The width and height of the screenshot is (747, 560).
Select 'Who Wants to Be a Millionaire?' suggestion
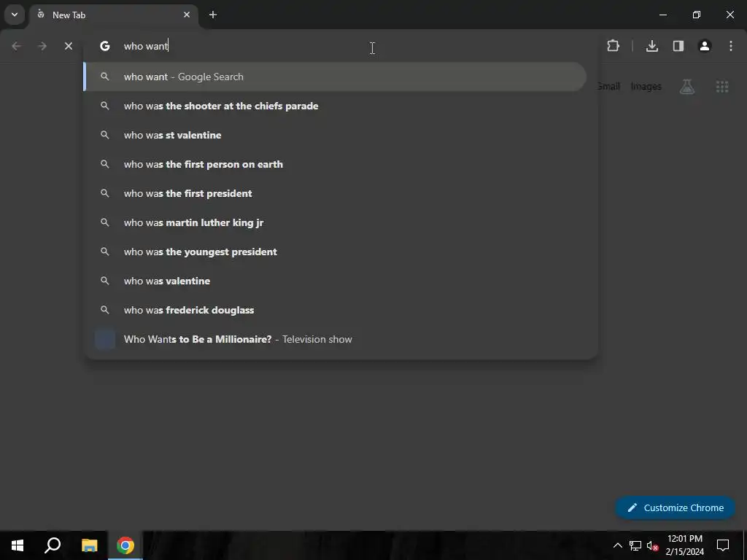[x=335, y=339]
